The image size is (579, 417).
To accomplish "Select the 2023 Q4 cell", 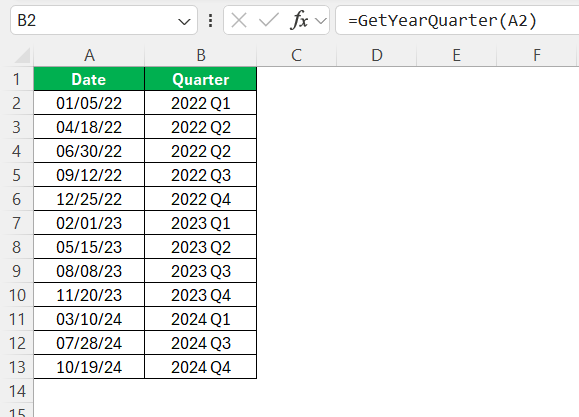I will pyautogui.click(x=201, y=295).
